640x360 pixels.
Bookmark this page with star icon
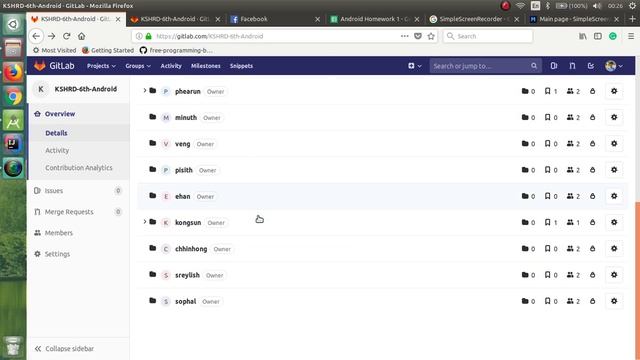click(431, 36)
